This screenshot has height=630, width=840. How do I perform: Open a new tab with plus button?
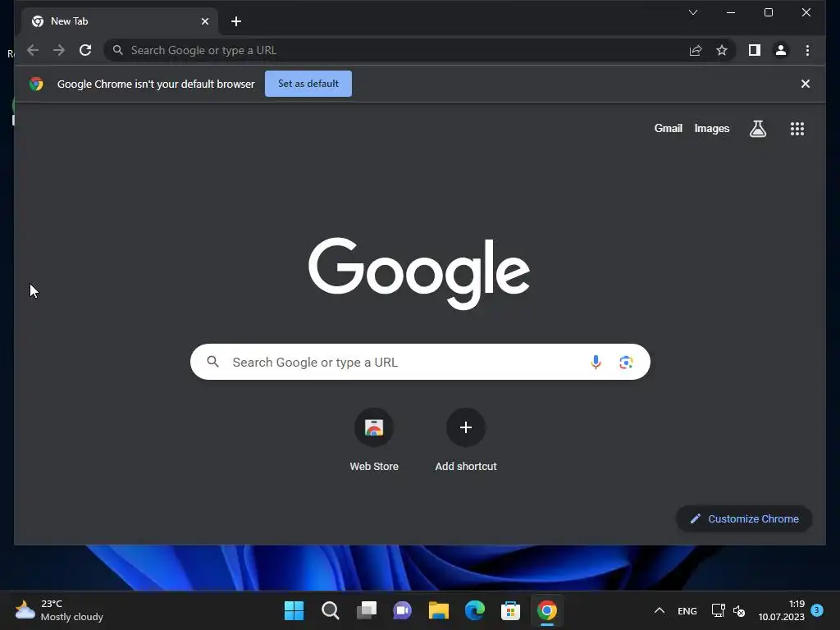pyautogui.click(x=236, y=21)
